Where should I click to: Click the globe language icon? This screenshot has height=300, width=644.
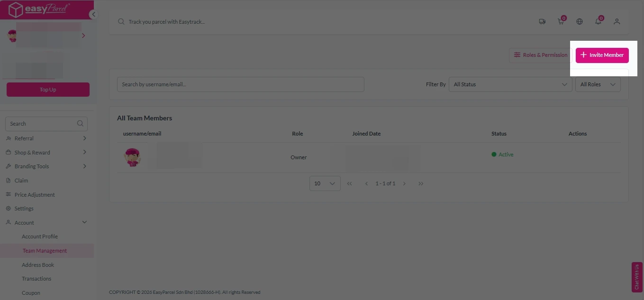click(x=580, y=21)
